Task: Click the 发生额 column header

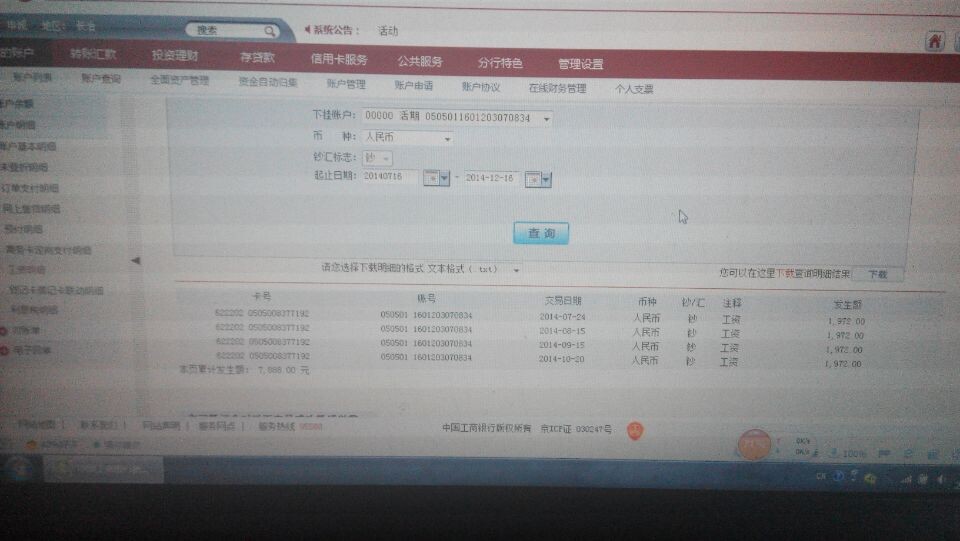Action: (847, 304)
